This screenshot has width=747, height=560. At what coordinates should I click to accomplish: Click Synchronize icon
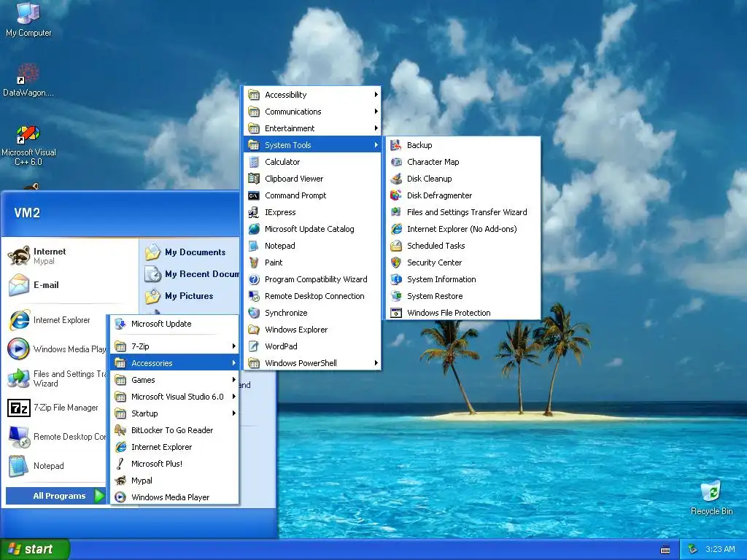tap(254, 313)
